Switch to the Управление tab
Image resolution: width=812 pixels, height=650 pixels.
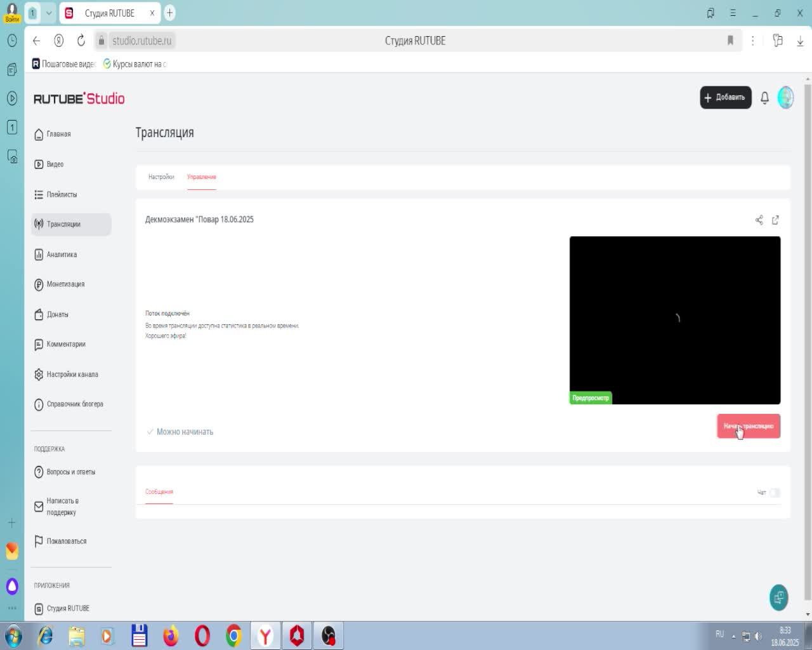(202, 177)
